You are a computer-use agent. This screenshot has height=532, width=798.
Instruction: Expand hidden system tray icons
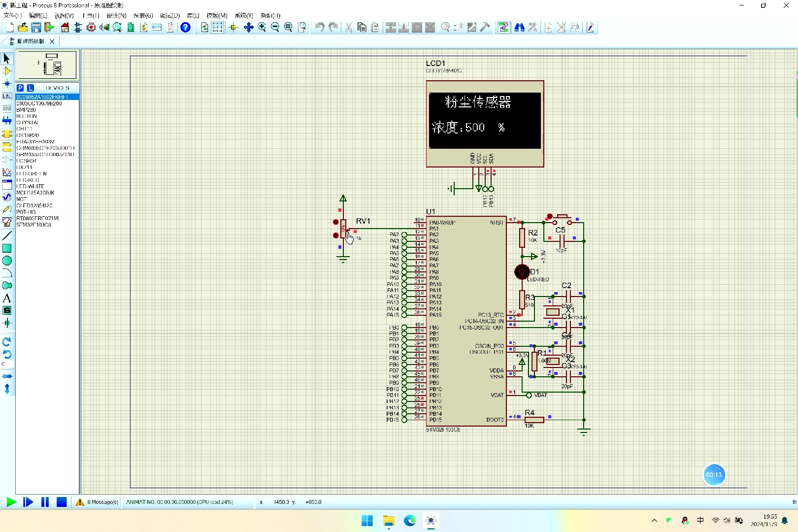pyautogui.click(x=654, y=520)
